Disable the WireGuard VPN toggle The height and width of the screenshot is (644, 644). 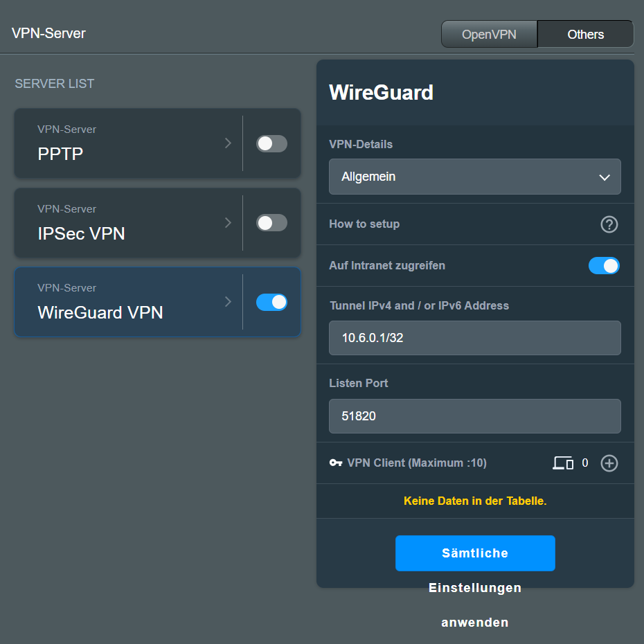click(271, 302)
